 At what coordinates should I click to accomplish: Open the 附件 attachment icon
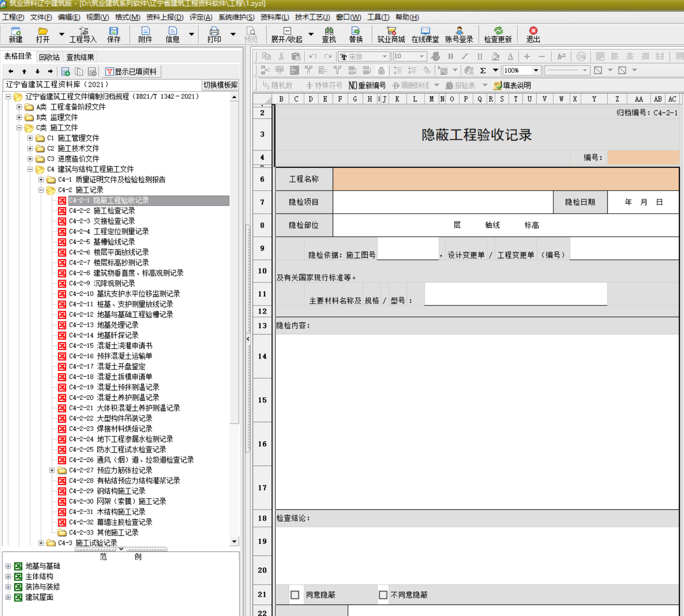pos(145,35)
